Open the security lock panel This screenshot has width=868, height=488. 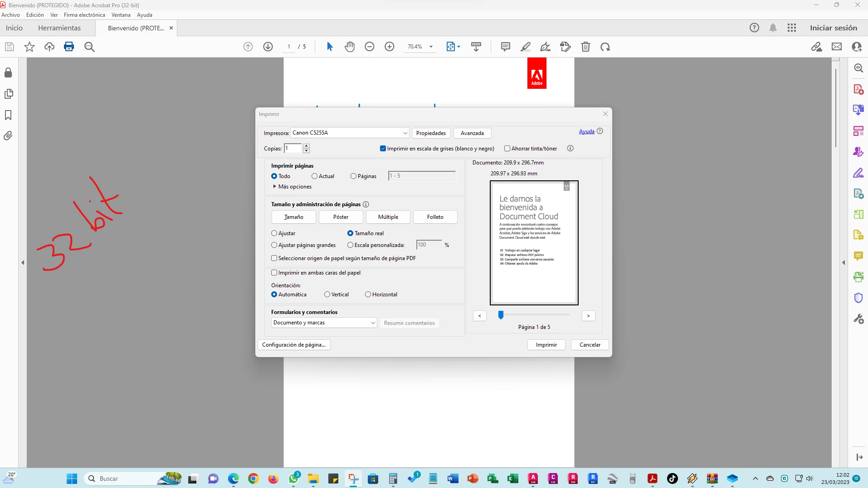8,72
